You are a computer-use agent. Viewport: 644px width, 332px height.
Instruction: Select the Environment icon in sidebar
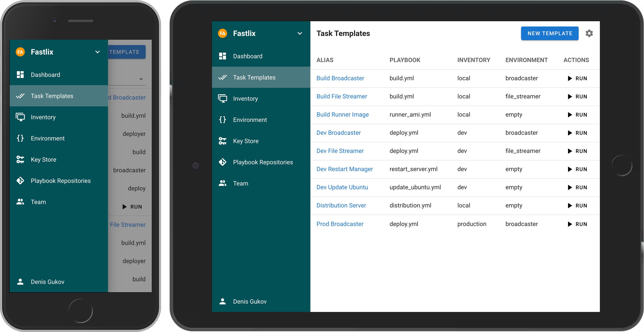(223, 119)
